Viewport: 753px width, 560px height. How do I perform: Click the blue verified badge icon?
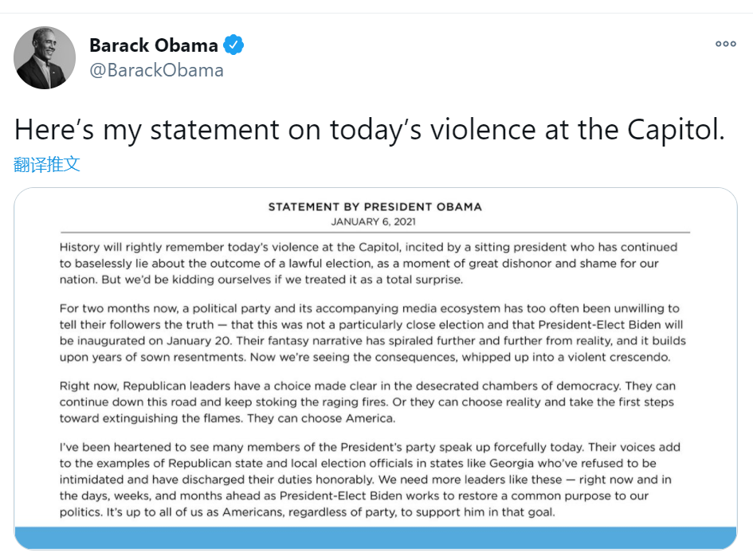(233, 45)
